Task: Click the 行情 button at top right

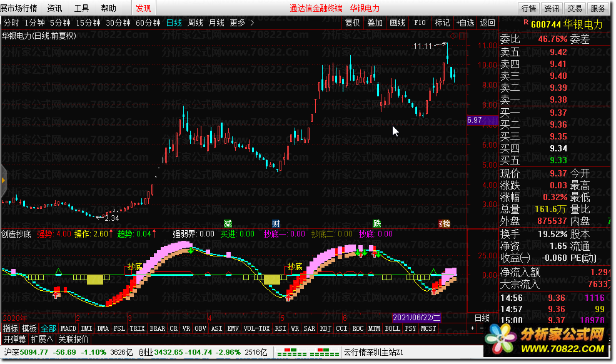Action: tap(529, 8)
